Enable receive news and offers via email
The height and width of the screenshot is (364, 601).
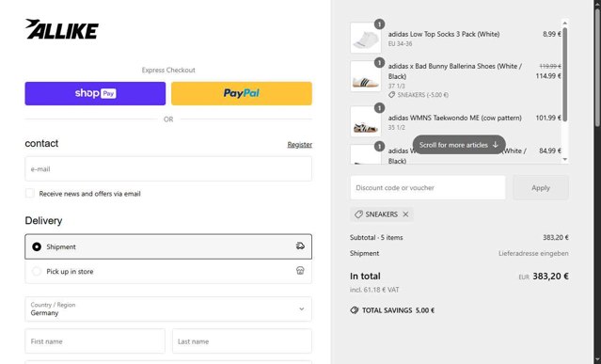(x=30, y=194)
